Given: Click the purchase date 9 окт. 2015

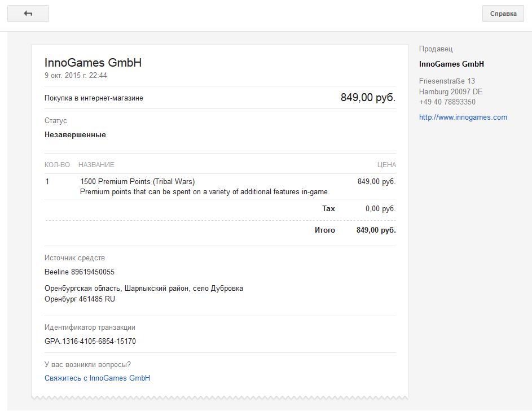Looking at the screenshot, I should (x=76, y=75).
